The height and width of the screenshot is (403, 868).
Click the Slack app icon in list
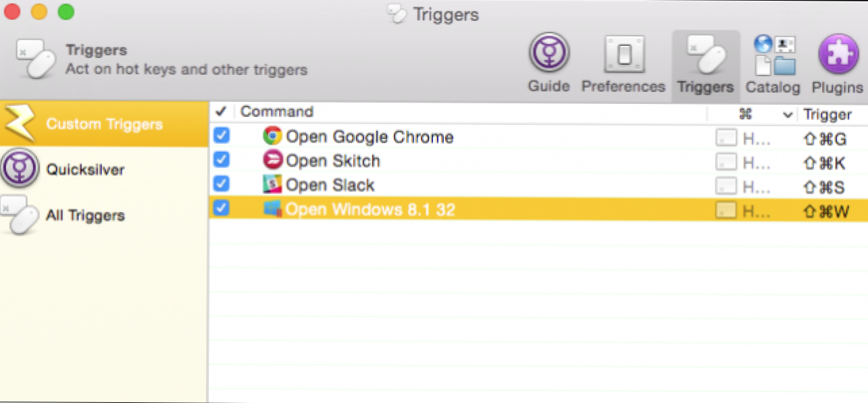(272, 185)
